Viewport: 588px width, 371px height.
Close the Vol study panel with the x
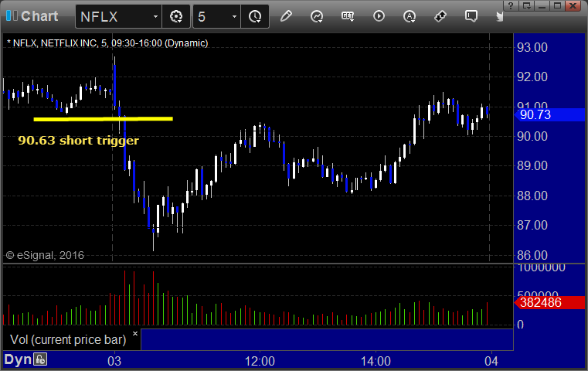[x=135, y=333]
